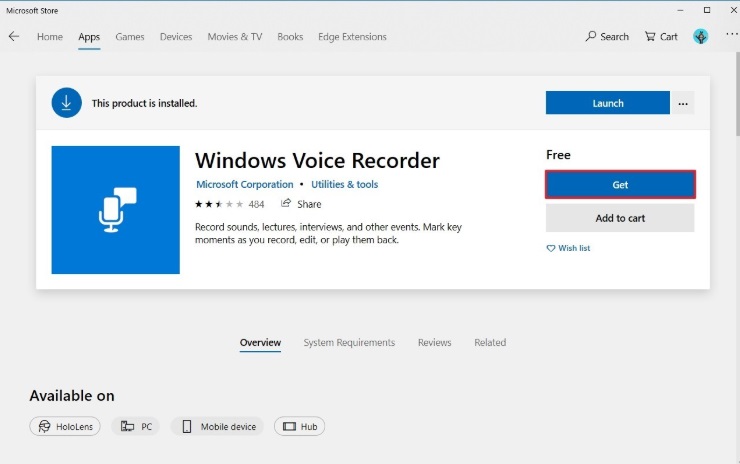Image resolution: width=740 pixels, height=464 pixels.
Task: Click the Voice Recorder app tile image
Action: coord(116,210)
